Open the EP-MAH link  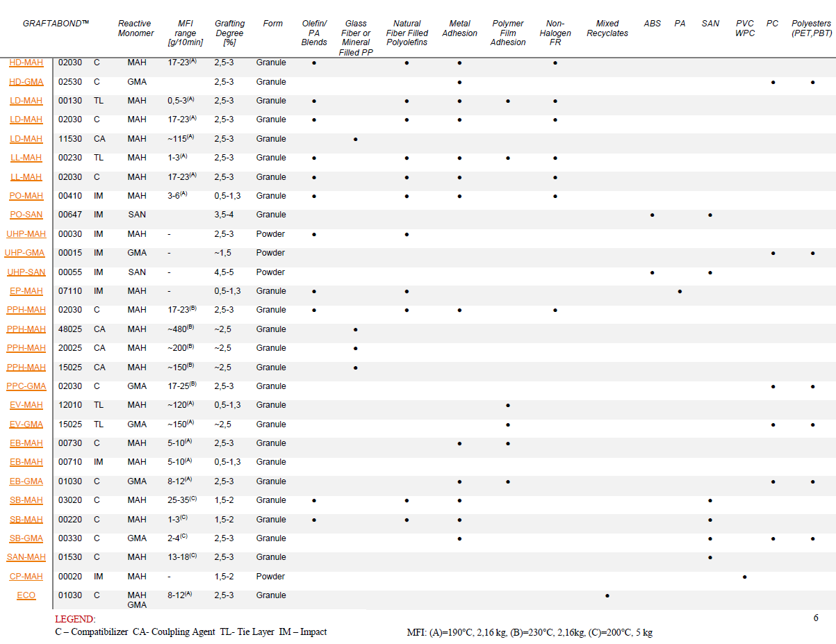point(26,291)
